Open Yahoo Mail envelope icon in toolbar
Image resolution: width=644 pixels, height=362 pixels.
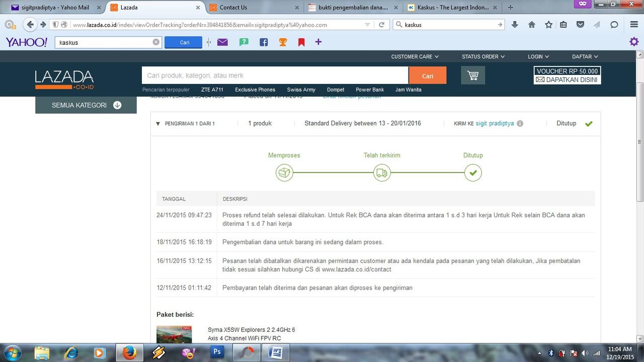(222, 42)
